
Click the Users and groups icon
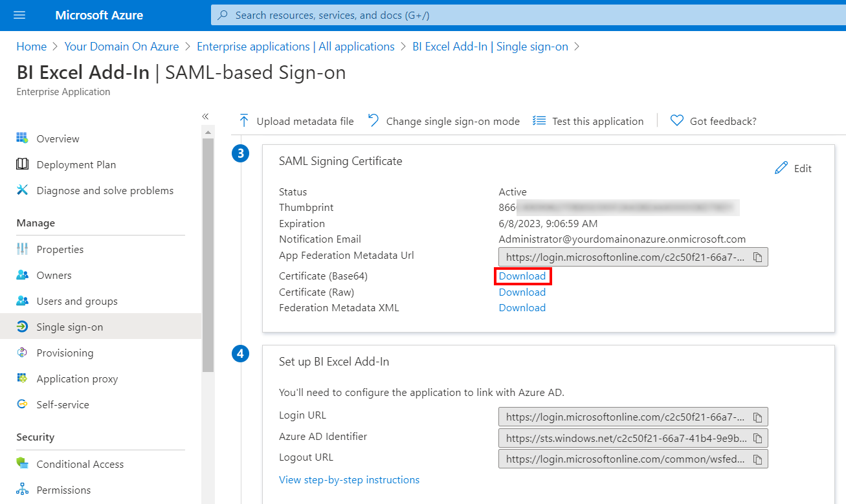[23, 301]
